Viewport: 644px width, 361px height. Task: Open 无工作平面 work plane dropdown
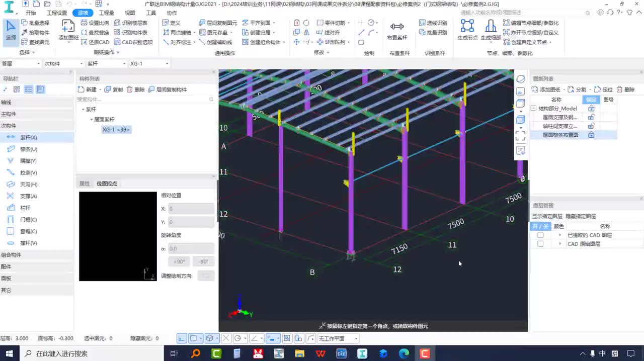[x=338, y=339]
